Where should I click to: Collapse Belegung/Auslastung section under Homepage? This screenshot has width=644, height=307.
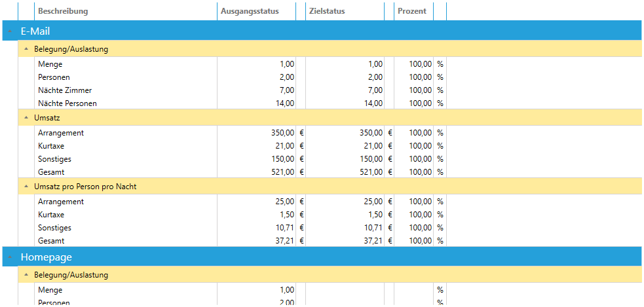tap(26, 275)
